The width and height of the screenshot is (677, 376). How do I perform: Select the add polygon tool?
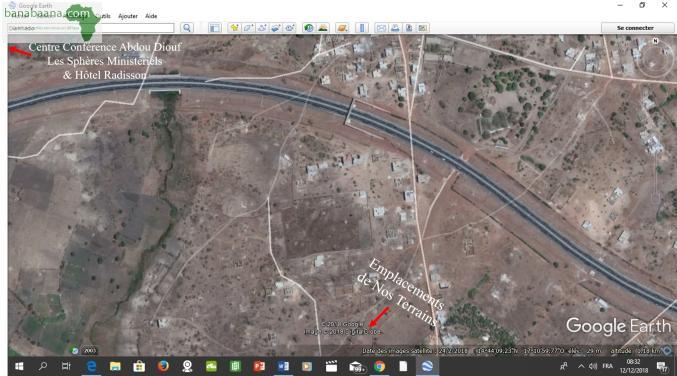click(248, 28)
